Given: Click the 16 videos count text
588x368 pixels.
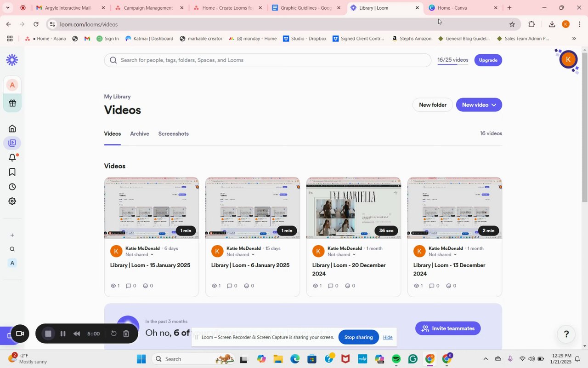Looking at the screenshot, I should click(491, 133).
